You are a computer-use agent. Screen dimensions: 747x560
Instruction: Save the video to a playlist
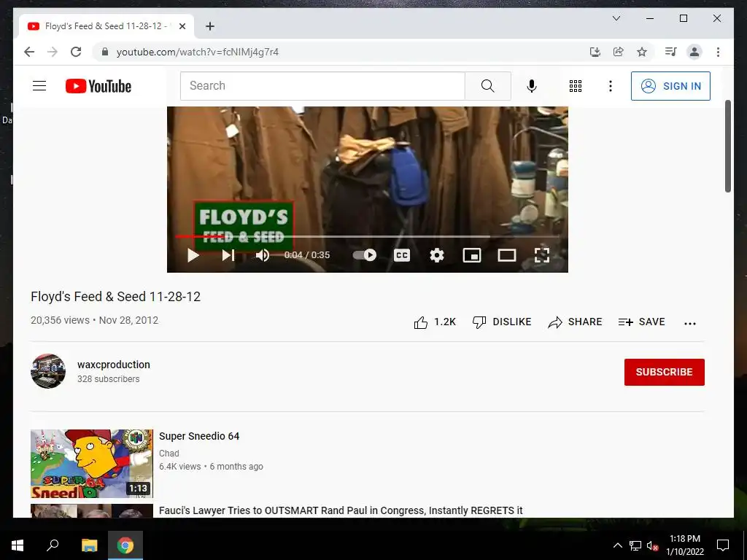pos(642,322)
